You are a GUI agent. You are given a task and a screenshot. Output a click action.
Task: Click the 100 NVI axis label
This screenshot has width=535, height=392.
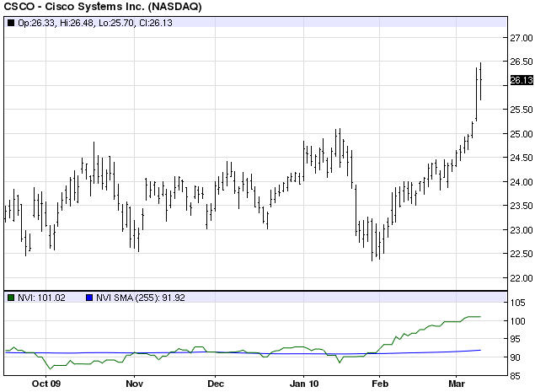(517, 321)
